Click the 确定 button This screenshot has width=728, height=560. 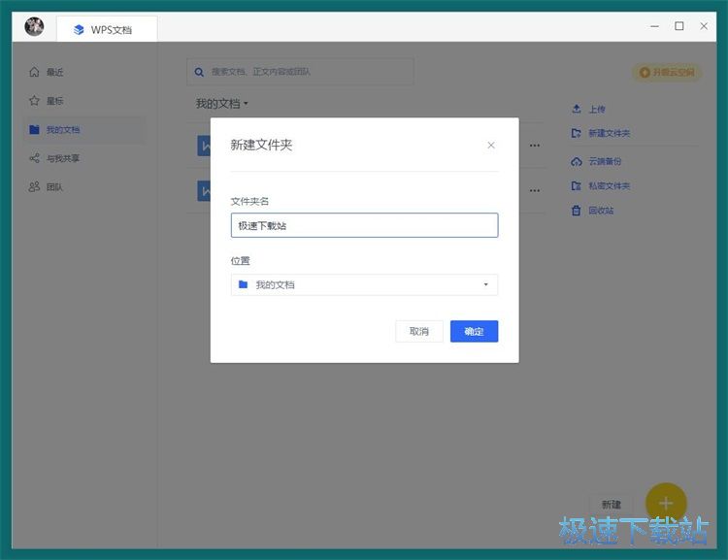[474, 331]
